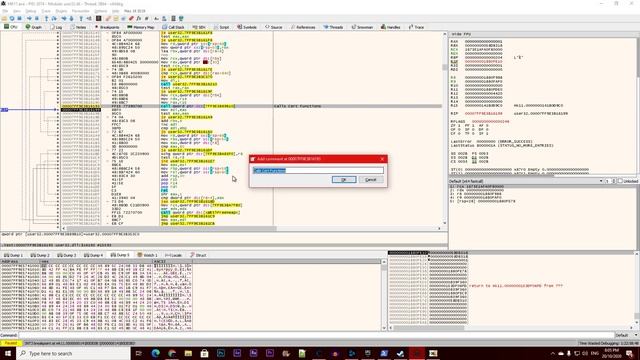640x360 pixels.
Task: Open the Patches toolbar icon
Action: [x=108, y=18]
